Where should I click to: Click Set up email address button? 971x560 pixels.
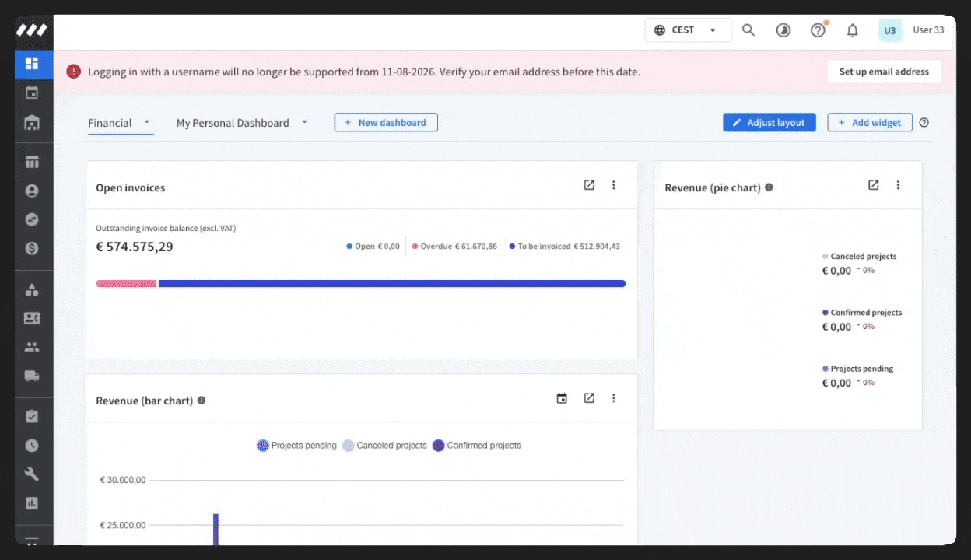pyautogui.click(x=884, y=72)
